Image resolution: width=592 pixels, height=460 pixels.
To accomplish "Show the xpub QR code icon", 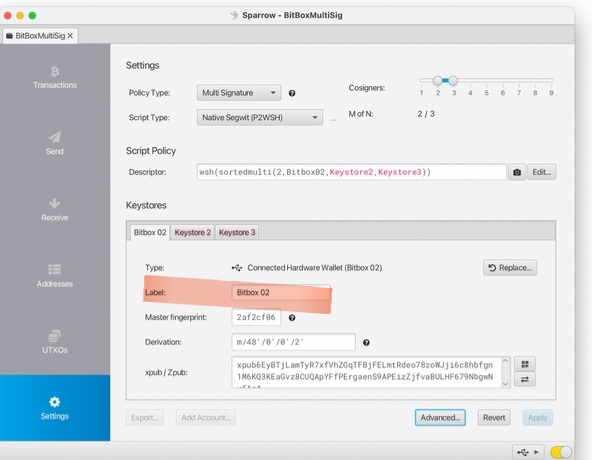I will click(525, 364).
